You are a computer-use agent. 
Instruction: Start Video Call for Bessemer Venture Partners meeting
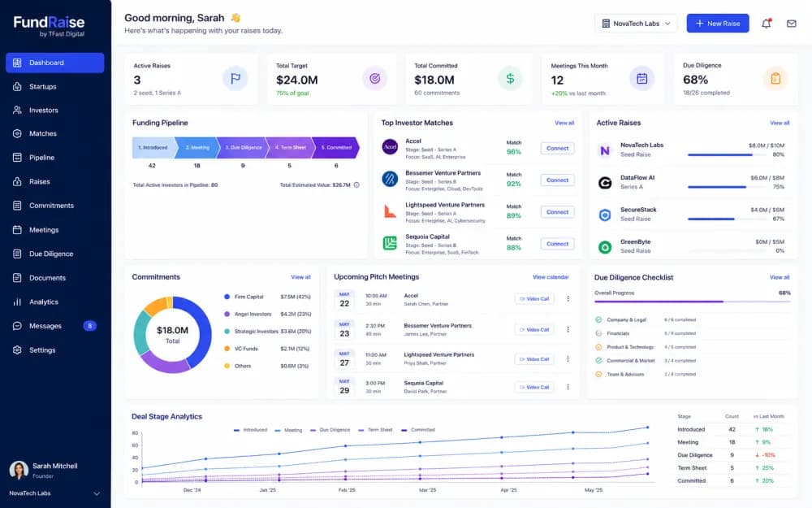pyautogui.click(x=534, y=330)
